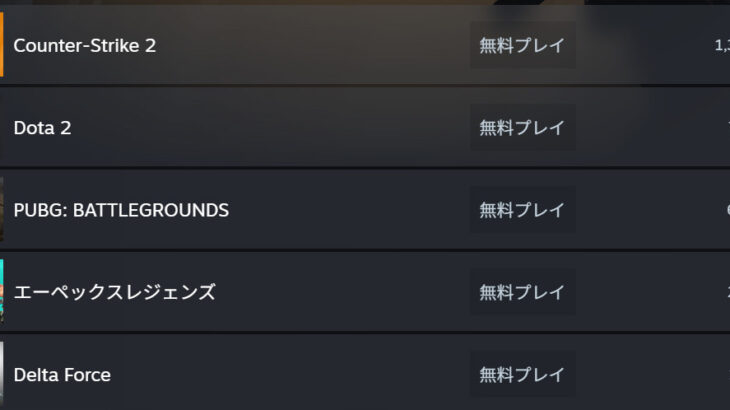
Task: Click PUBG: BATTLEGROUNDS player count at row end
Action: (728, 210)
